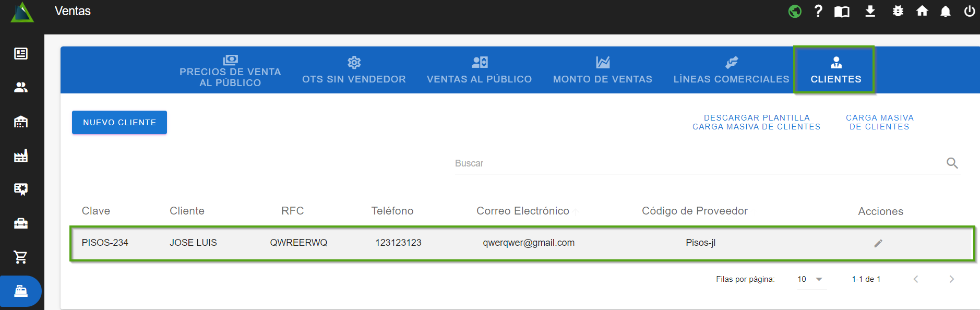Click the pencil edit icon for JOSE LUIS
The width and height of the screenshot is (980, 310).
pos(878,243)
